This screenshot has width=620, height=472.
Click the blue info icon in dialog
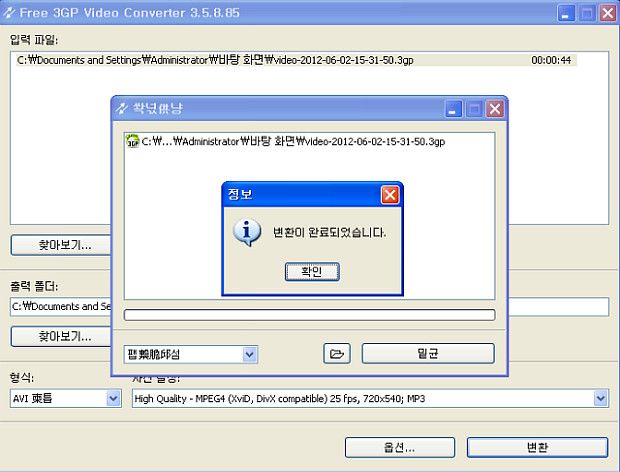pos(247,232)
